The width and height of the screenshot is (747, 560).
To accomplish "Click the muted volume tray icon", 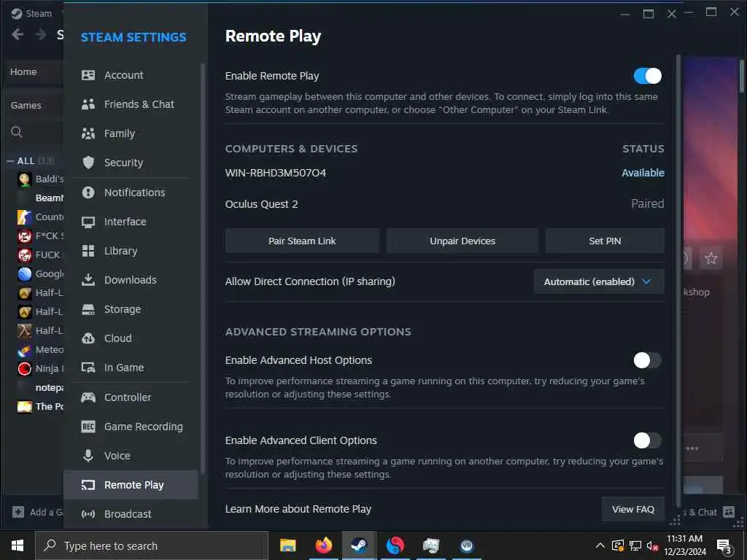I will click(652, 545).
